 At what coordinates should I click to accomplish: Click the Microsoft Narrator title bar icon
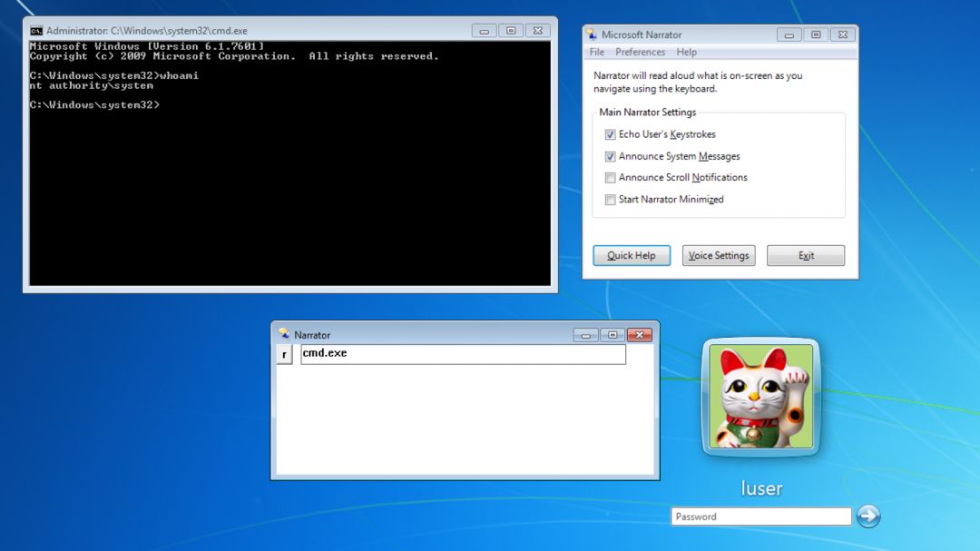point(592,34)
